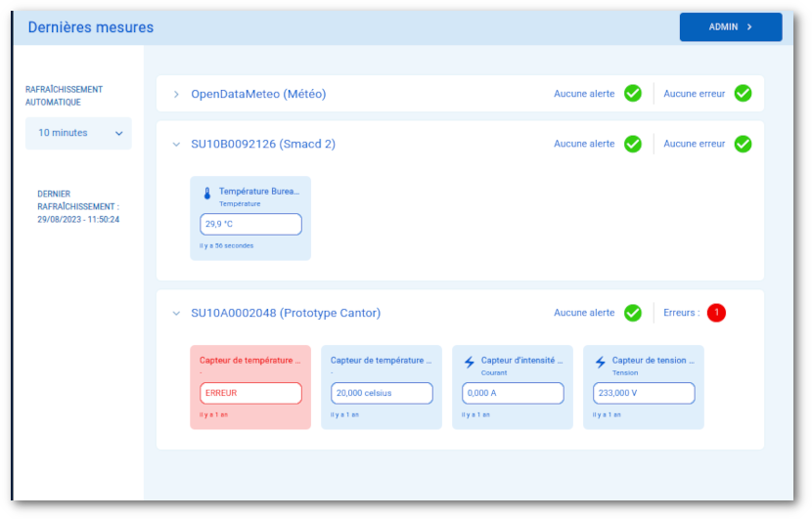
Task: Collapse the SU10A0002048 (Prototype Cantor) section
Action: tap(176, 314)
